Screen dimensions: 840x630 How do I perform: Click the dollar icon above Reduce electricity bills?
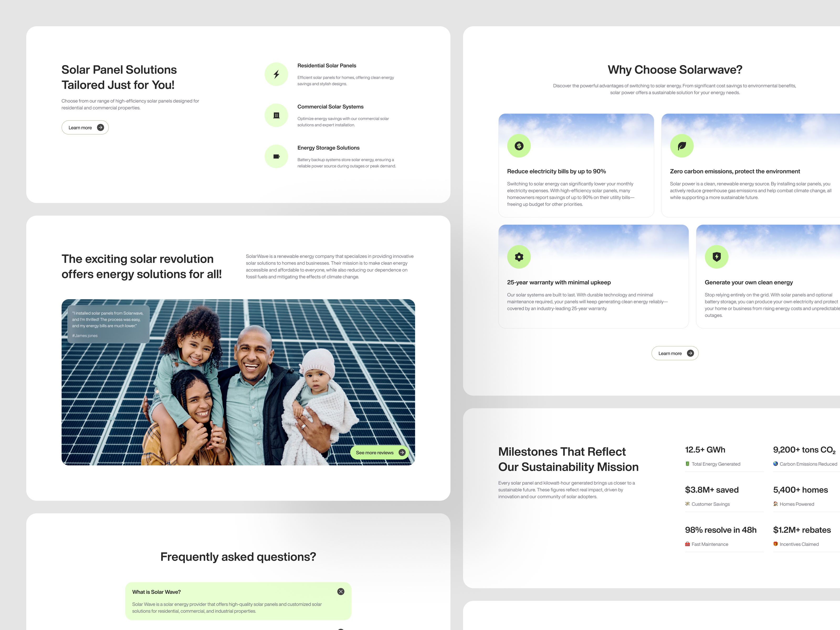519,146
